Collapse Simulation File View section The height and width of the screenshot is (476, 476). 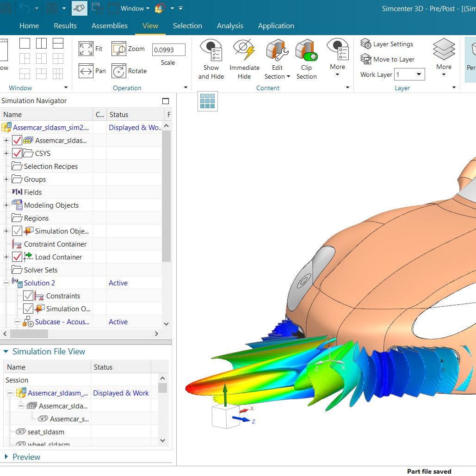pos(6,351)
